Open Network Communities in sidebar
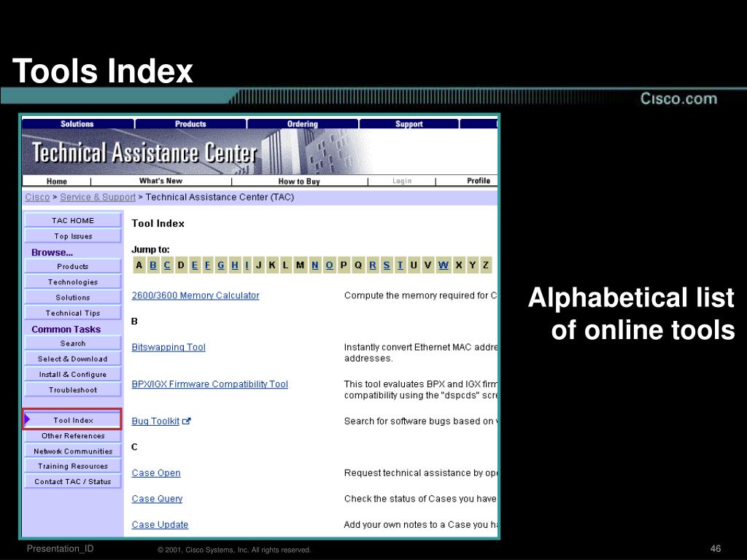The height and width of the screenshot is (560, 747). (73, 451)
